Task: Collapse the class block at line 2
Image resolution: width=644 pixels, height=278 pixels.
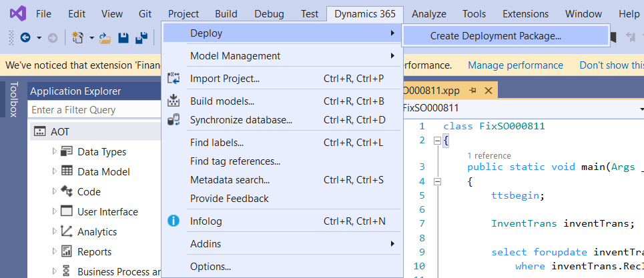Action: (437, 141)
